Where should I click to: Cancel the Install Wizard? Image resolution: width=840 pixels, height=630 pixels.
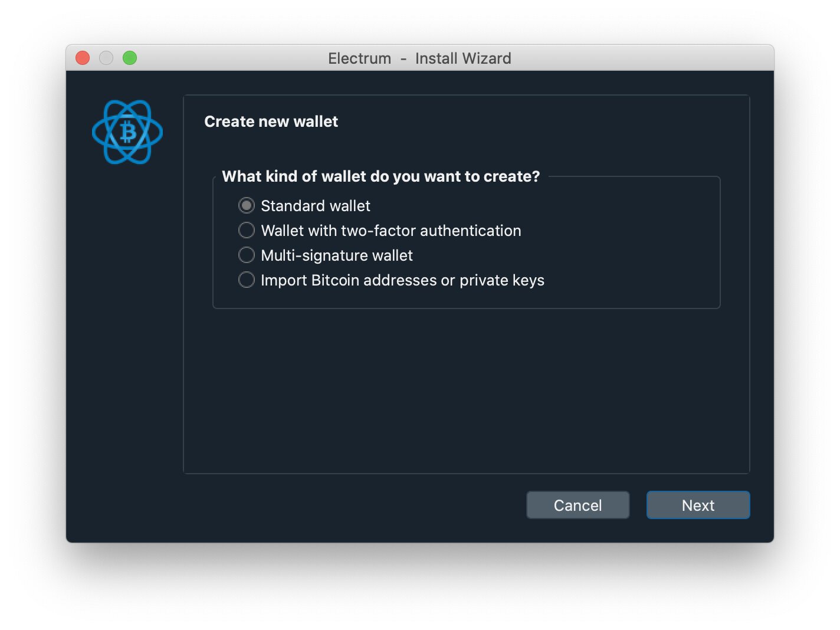[x=578, y=505]
